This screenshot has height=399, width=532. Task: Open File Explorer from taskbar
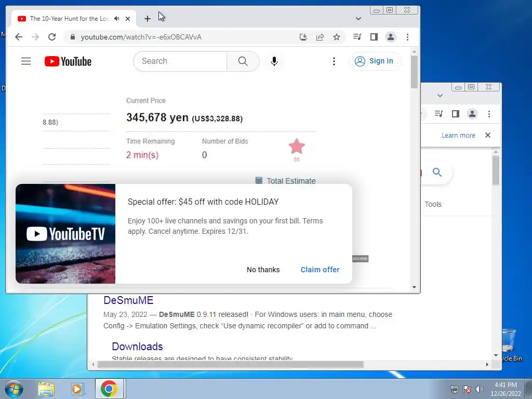pyautogui.click(x=46, y=389)
